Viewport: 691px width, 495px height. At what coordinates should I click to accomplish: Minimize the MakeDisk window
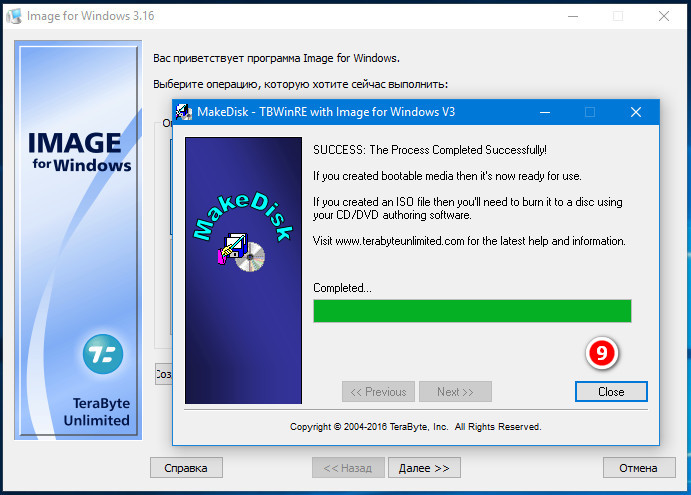click(545, 112)
